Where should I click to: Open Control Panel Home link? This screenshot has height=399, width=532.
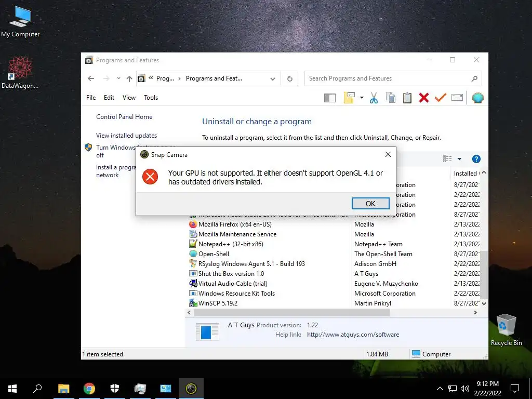tap(124, 117)
